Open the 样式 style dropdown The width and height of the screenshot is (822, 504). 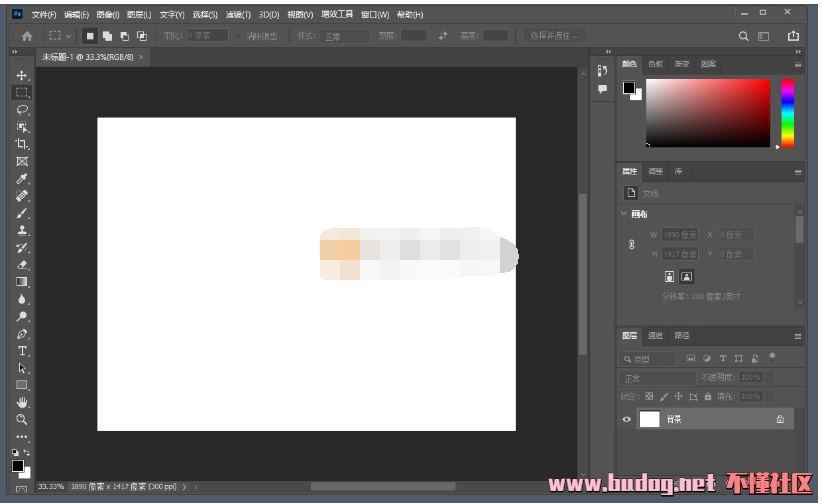coord(346,36)
